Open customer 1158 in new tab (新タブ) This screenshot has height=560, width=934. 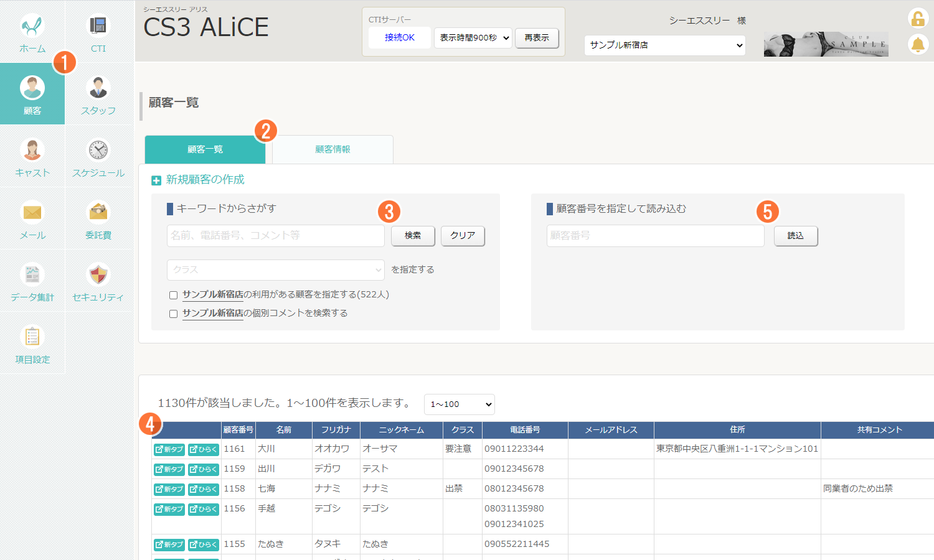tap(169, 489)
